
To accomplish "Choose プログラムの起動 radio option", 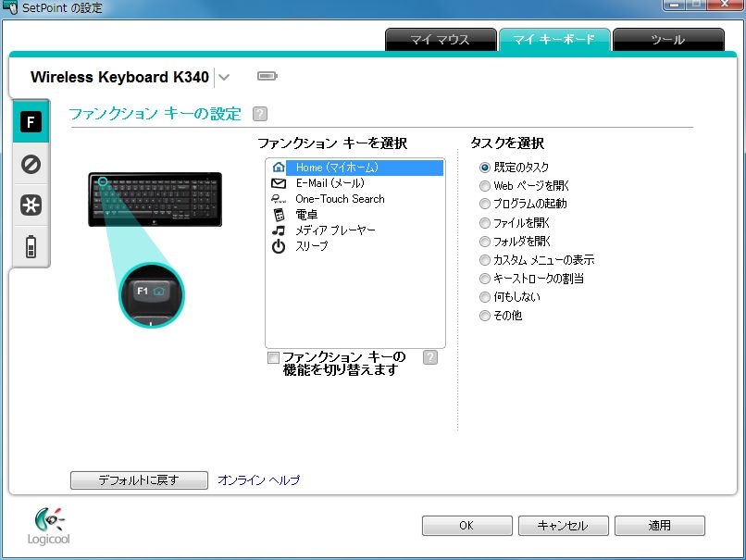I will click(485, 205).
